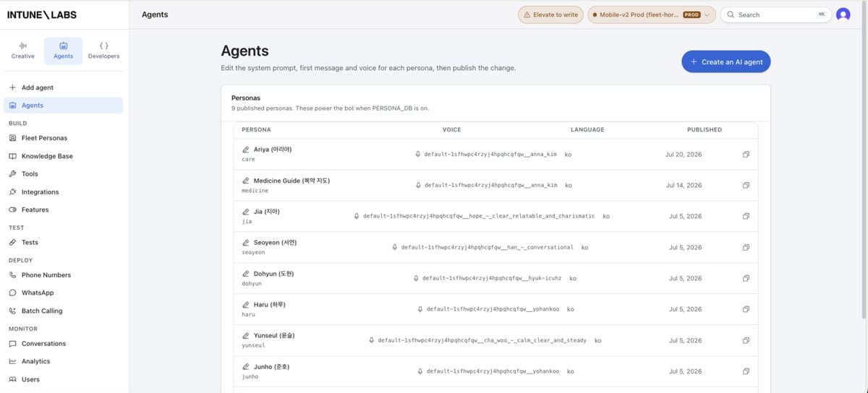The width and height of the screenshot is (868, 393).
Task: Click microphone icon beside Jia's voice
Action: [357, 216]
